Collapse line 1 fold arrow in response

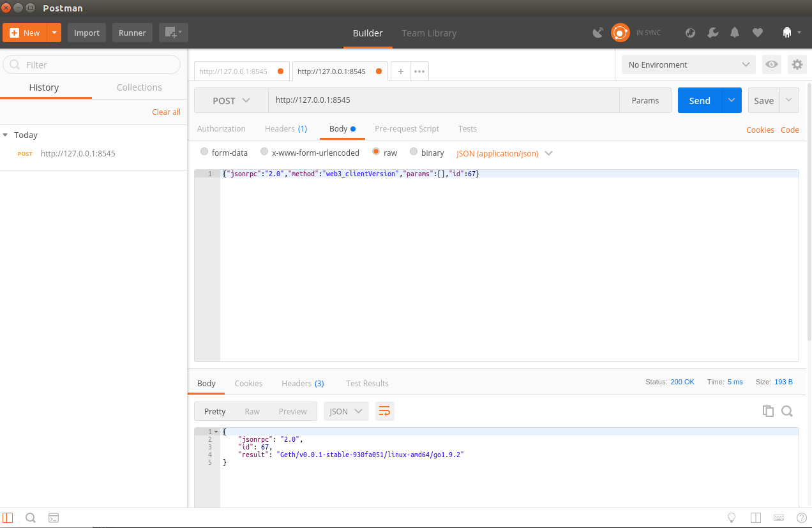coord(217,432)
